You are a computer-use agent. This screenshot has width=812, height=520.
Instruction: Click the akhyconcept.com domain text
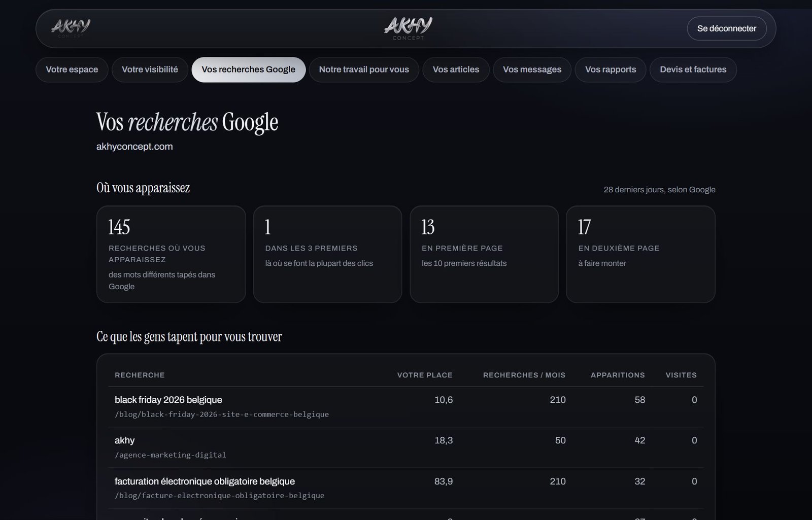(x=134, y=147)
